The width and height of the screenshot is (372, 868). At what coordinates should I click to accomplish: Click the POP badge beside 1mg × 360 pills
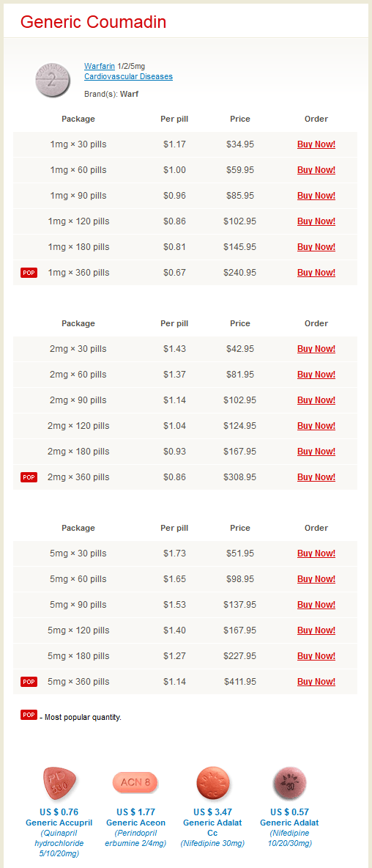pos(29,273)
